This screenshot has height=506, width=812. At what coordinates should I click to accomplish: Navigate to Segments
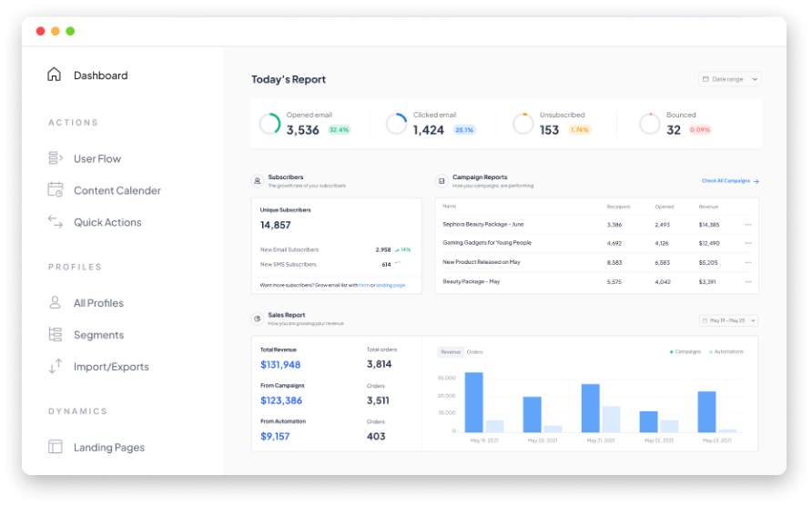[98, 335]
